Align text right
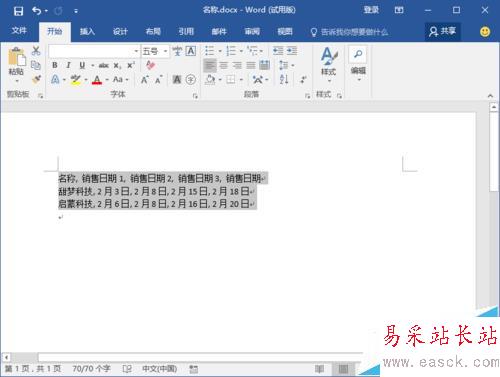This screenshot has height=377, width=500. [237, 65]
